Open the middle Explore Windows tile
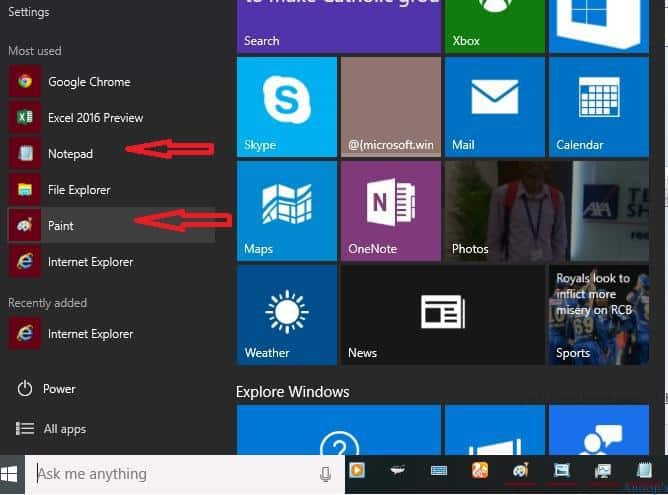 click(x=495, y=430)
